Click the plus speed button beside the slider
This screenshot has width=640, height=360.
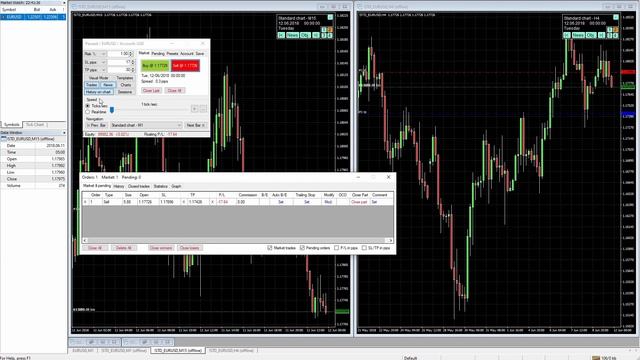195,109
